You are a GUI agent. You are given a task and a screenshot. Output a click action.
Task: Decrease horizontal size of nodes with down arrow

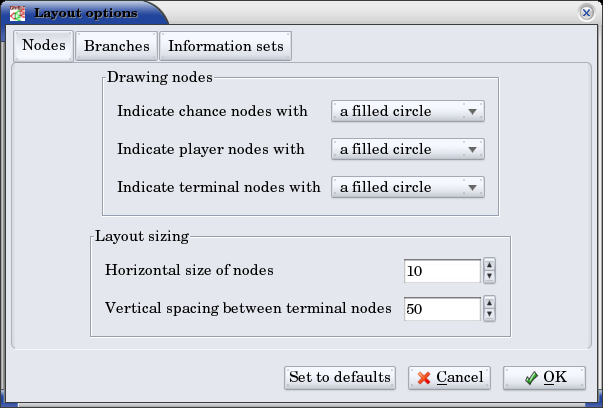point(489,277)
